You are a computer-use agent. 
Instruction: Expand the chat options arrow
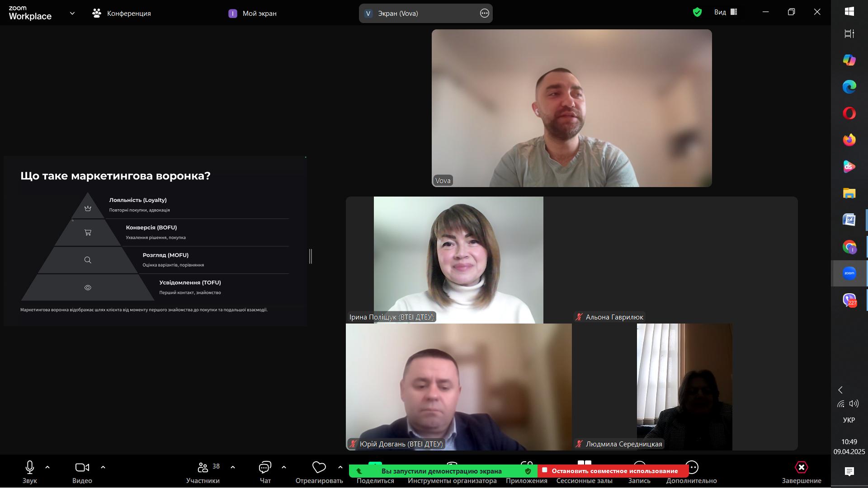coord(284,467)
